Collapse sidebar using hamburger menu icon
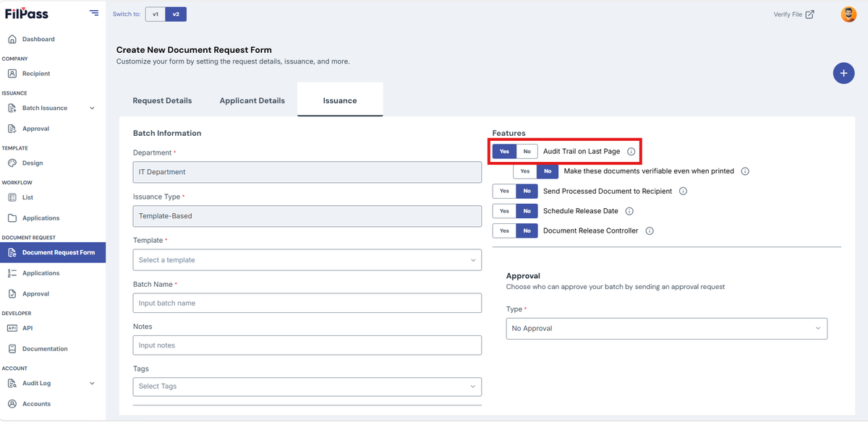Image resolution: width=868 pixels, height=422 pixels. tap(94, 13)
